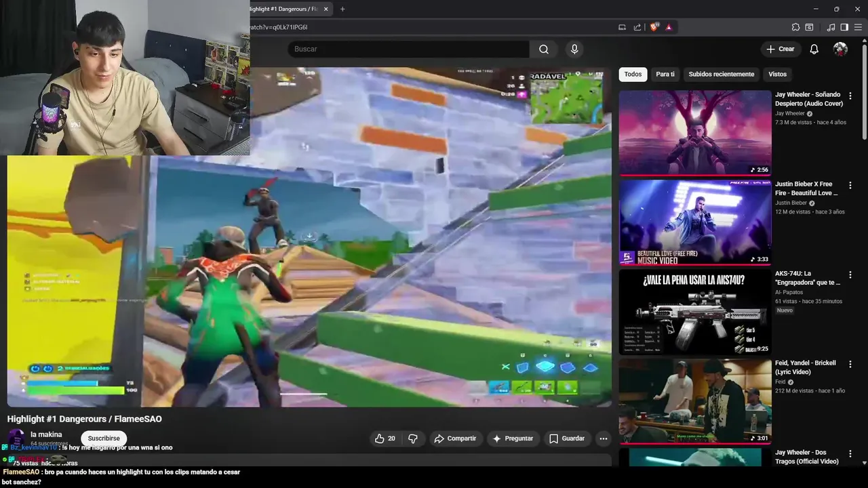Switch to the Highlight #1 Dangerours browser tab
The height and width of the screenshot is (488, 868).
285,9
